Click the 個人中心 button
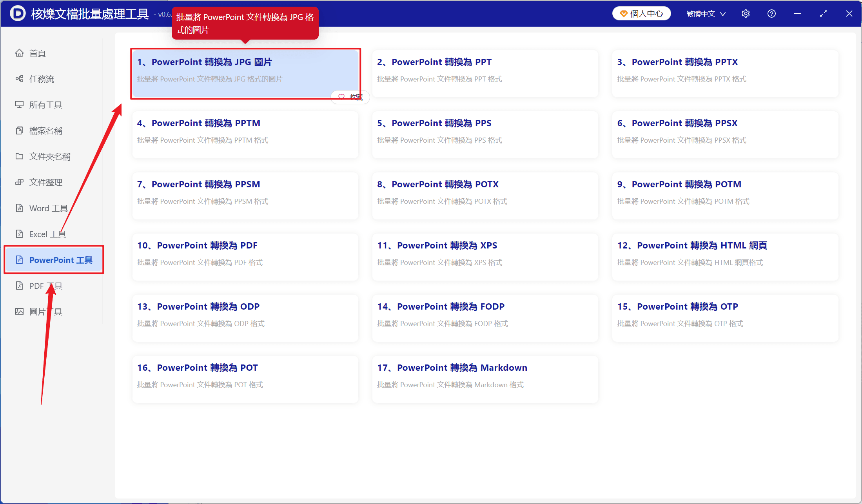The width and height of the screenshot is (862, 504). [641, 14]
